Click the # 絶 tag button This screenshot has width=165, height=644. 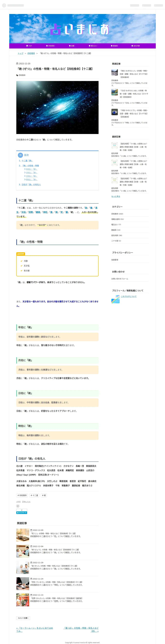click(x=44, y=495)
